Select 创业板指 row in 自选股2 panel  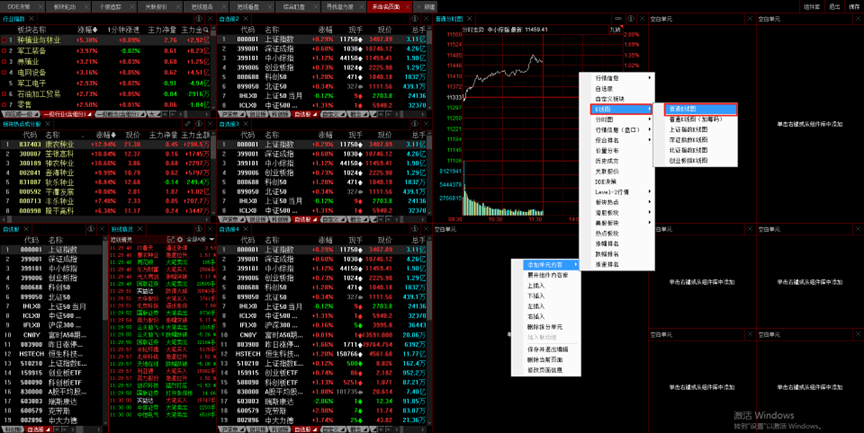(x=322, y=67)
